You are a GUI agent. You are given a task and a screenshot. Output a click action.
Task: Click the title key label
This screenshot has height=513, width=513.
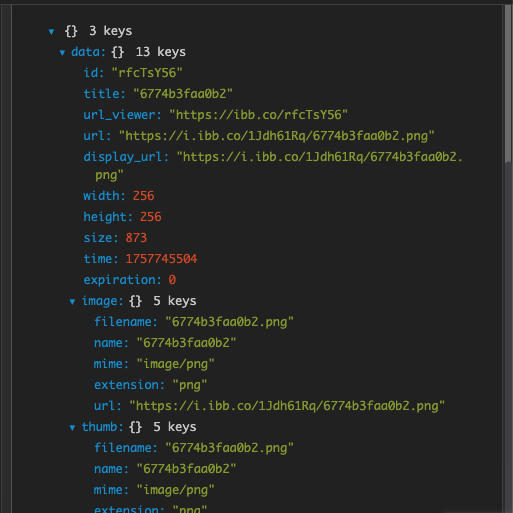104,94
